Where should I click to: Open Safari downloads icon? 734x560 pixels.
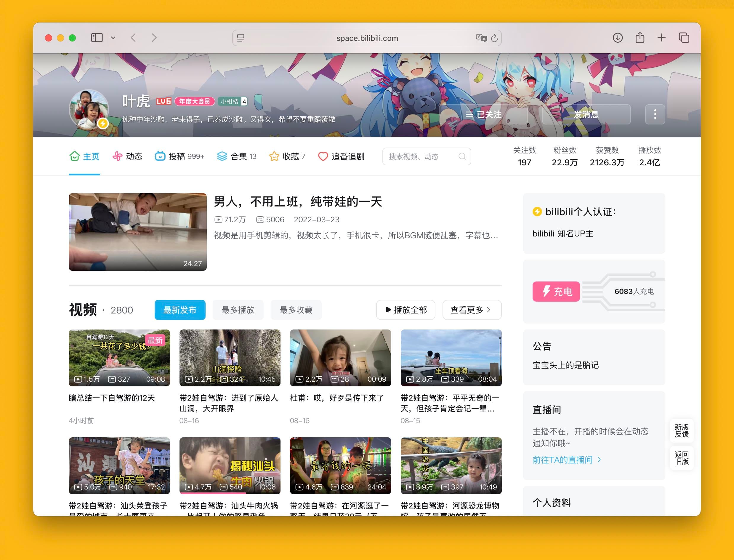(x=617, y=38)
